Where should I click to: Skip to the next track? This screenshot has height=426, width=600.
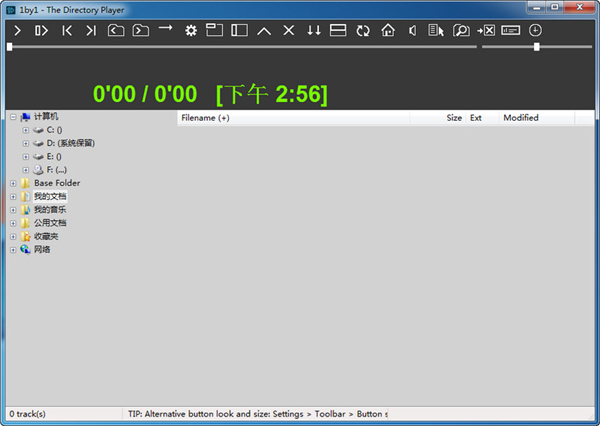click(x=91, y=31)
